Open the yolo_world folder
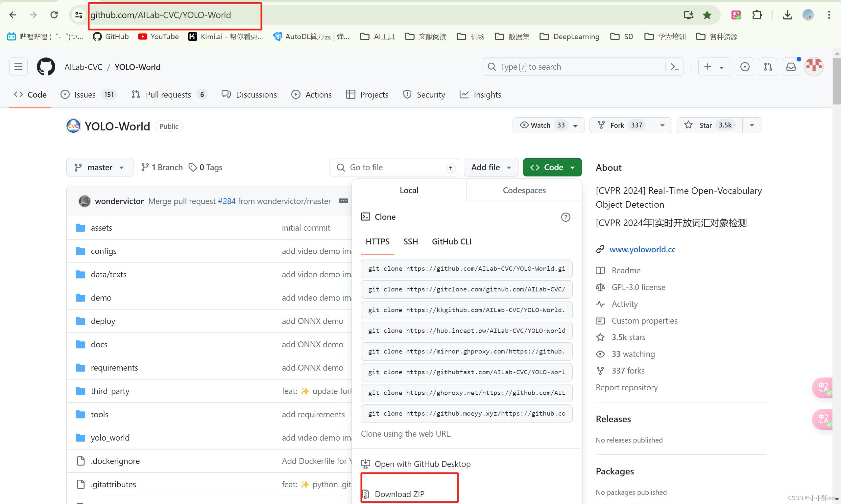This screenshot has width=841, height=504. (110, 437)
